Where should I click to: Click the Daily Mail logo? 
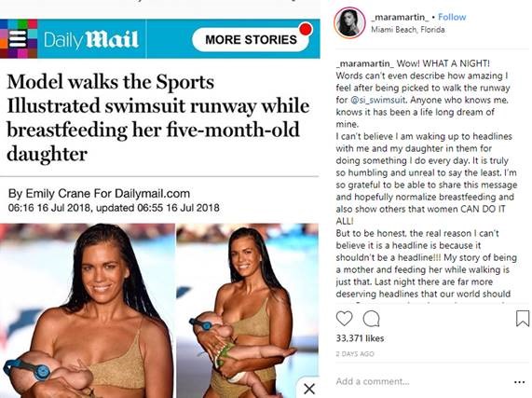coord(91,39)
